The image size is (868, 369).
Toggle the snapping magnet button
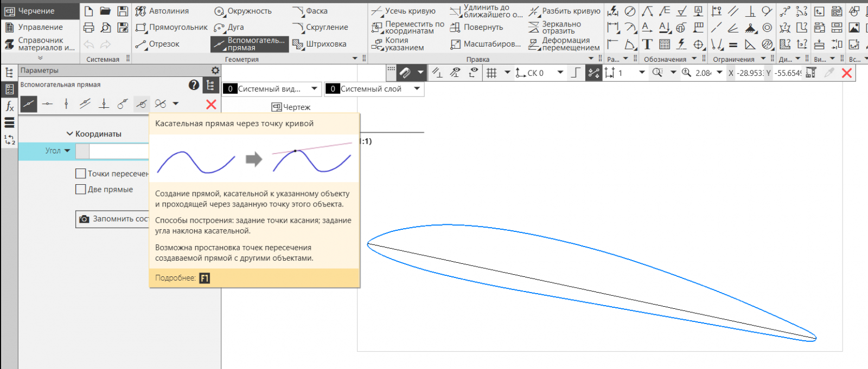[405, 73]
